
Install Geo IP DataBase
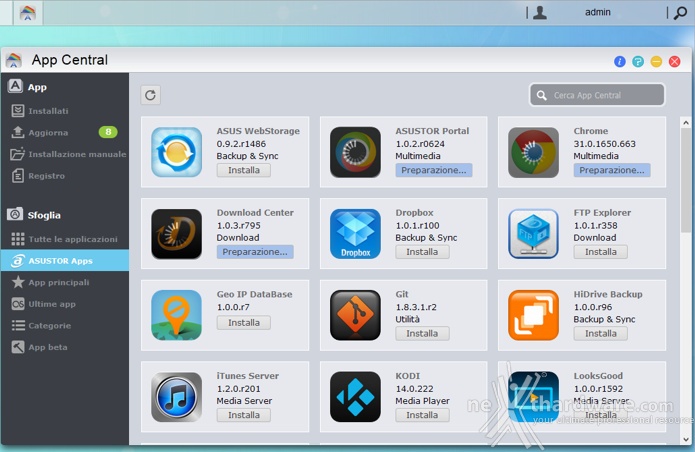[244, 323]
